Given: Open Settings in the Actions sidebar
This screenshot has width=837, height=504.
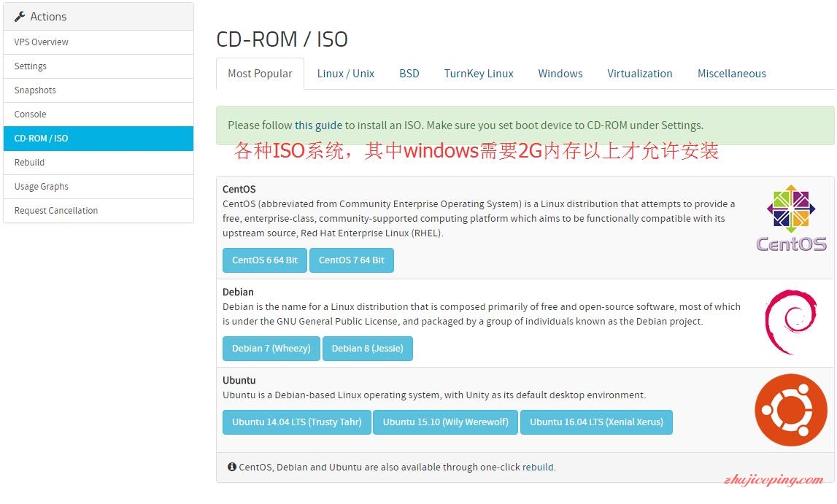Looking at the screenshot, I should coord(99,66).
